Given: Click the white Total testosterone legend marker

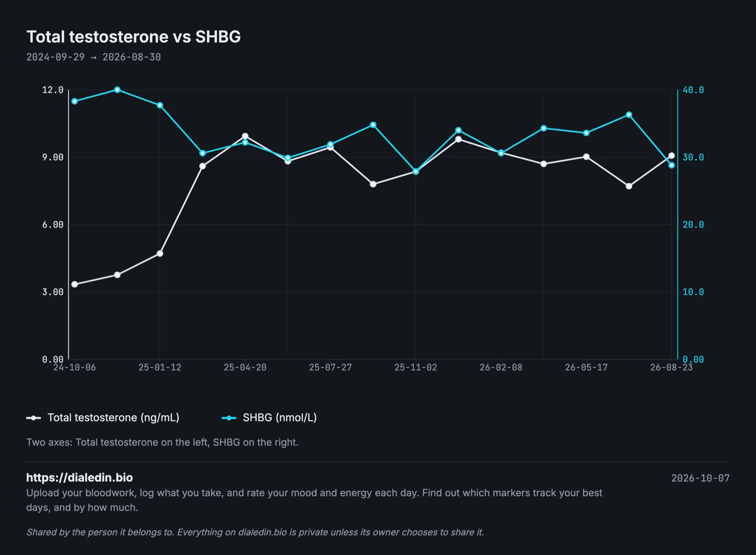Looking at the screenshot, I should click(34, 418).
